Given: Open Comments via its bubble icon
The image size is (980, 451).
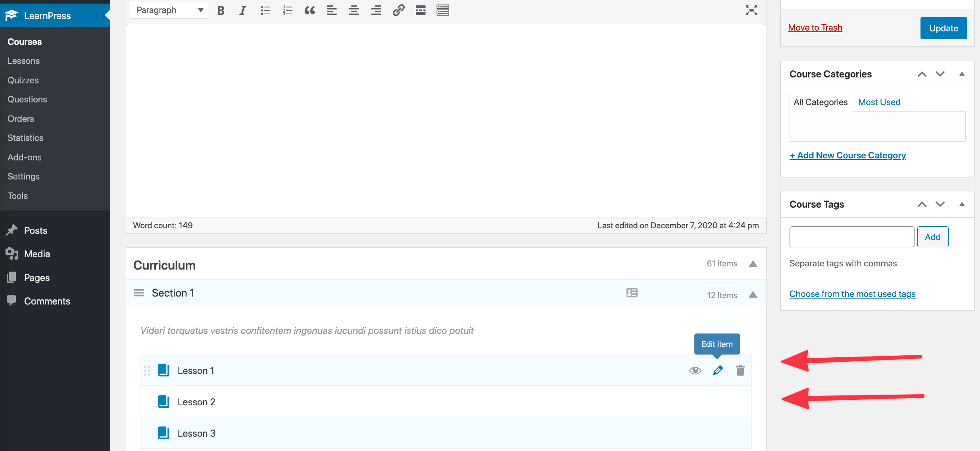Looking at the screenshot, I should [x=12, y=301].
